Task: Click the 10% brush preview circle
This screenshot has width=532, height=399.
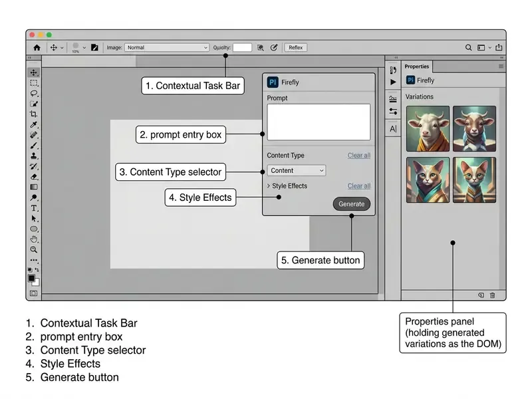Action: (x=76, y=46)
